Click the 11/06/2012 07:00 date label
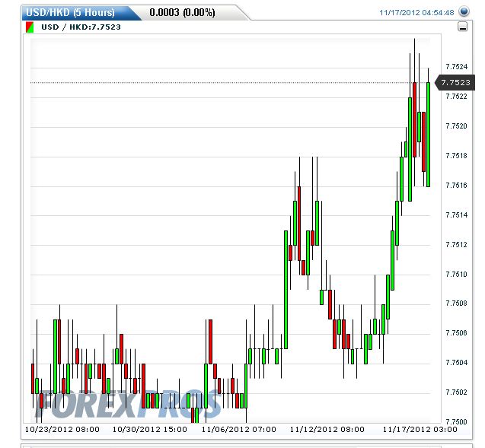Screen dimensions: 485x448 coord(239,430)
